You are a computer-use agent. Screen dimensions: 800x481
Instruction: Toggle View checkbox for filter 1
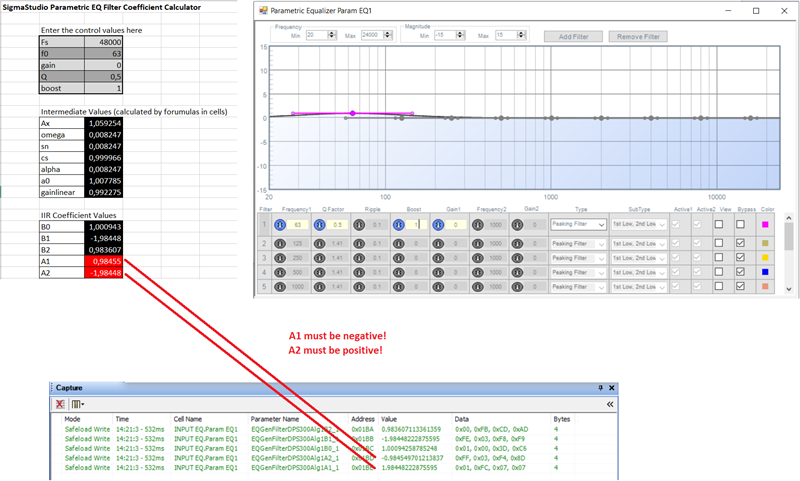[x=718, y=224]
